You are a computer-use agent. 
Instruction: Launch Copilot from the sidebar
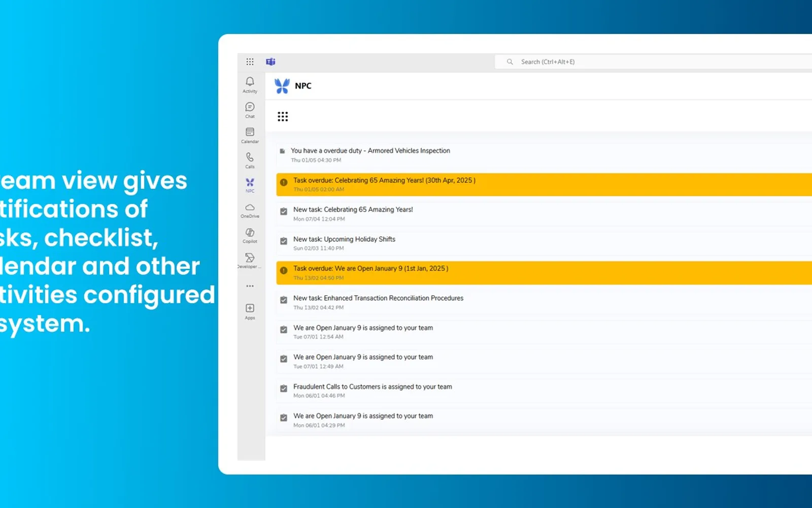point(250,235)
